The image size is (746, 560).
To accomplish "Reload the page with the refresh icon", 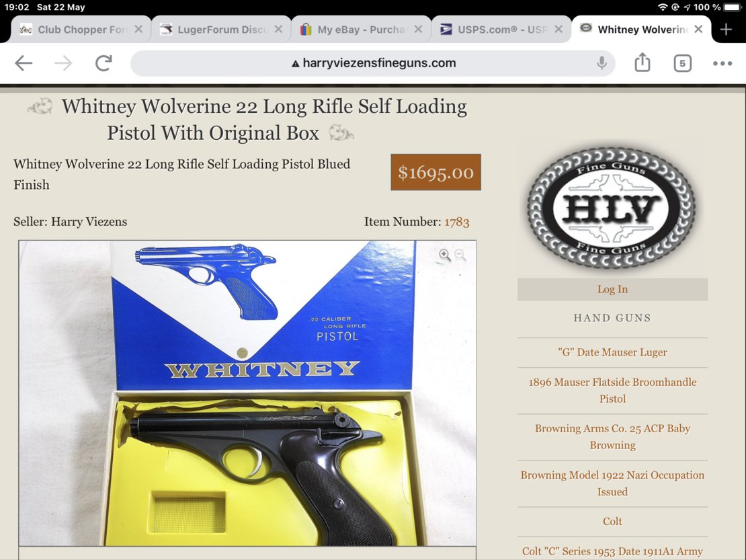I will pyautogui.click(x=103, y=63).
